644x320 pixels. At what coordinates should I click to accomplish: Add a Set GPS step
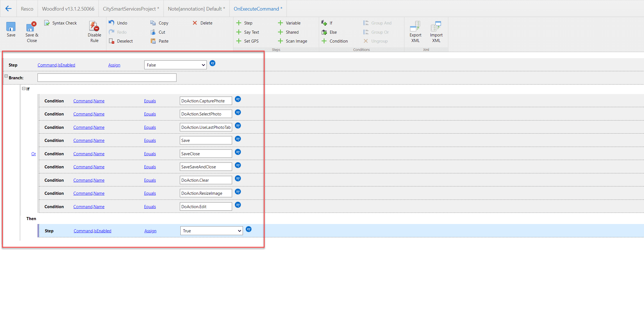[247, 41]
